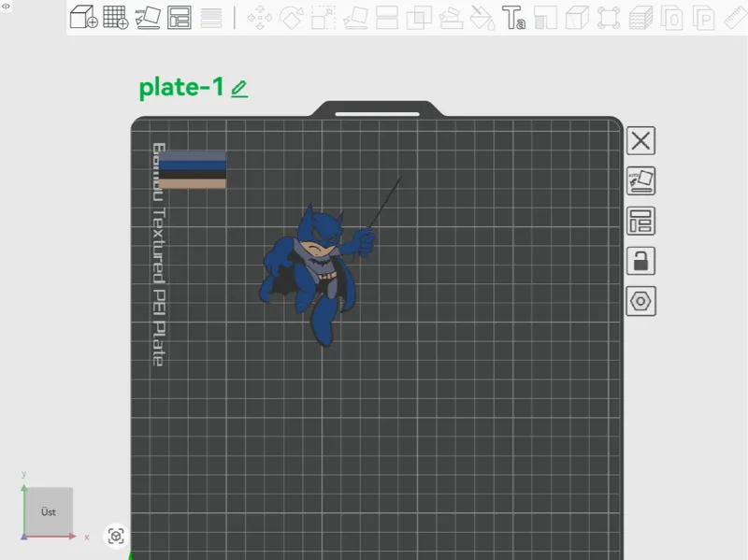Click the hatched-corner seam painting icon
The width and height of the screenshot is (748, 560).
[x=545, y=18]
